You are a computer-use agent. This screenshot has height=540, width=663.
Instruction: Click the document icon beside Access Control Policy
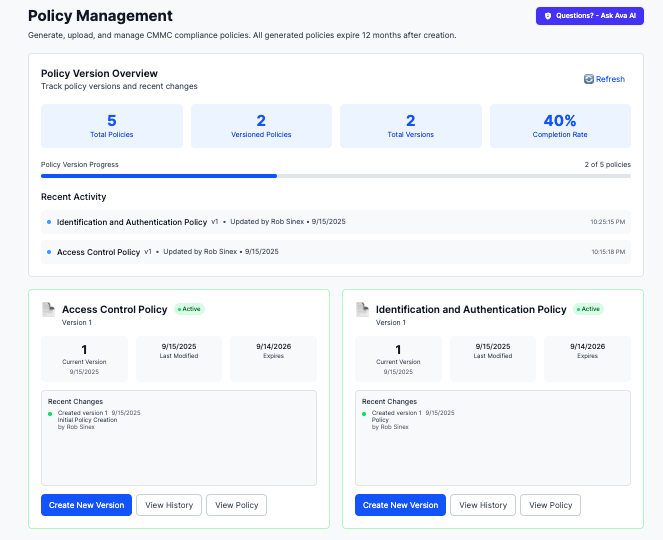48,310
